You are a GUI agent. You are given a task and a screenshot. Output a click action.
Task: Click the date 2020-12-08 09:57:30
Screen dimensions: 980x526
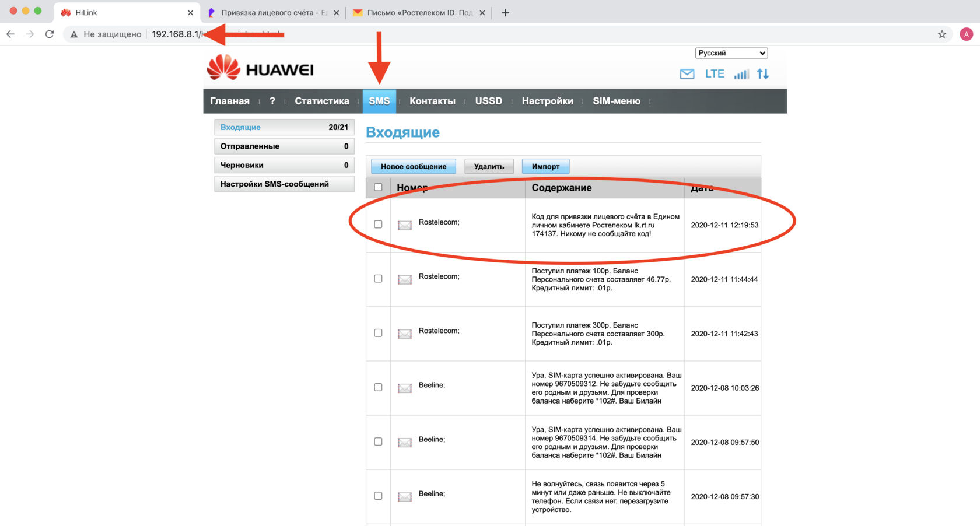tap(725, 496)
